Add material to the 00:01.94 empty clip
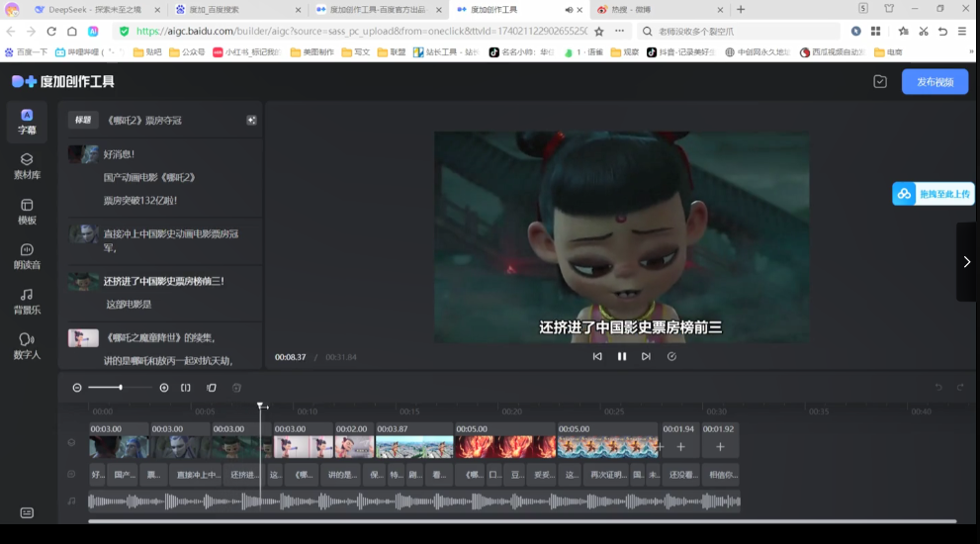 click(x=680, y=447)
